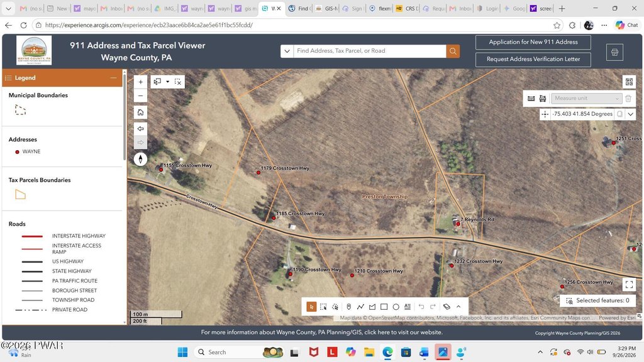Enable coordinate capture crosshair tool
Screen dimensions: 644x362
click(545, 114)
